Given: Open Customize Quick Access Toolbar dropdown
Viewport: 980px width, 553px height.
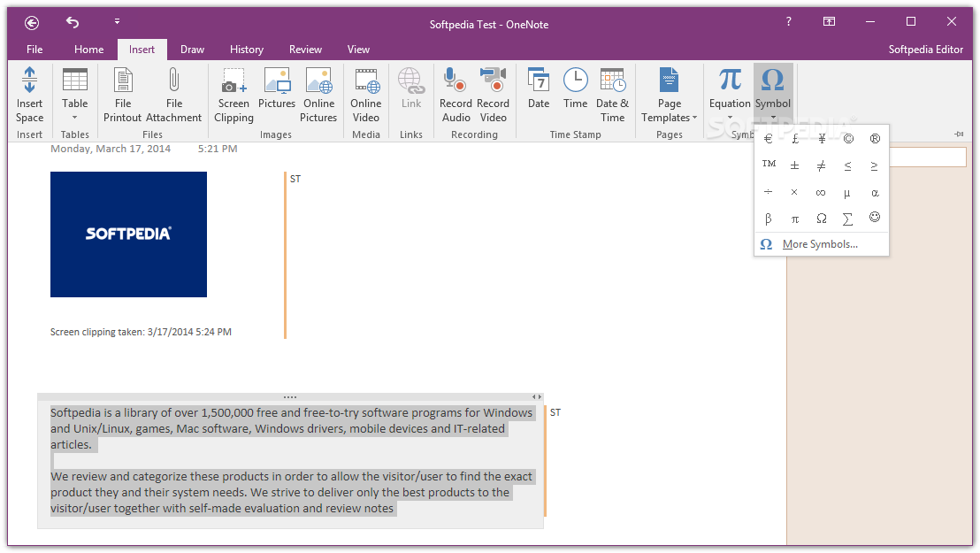Looking at the screenshot, I should [x=117, y=22].
